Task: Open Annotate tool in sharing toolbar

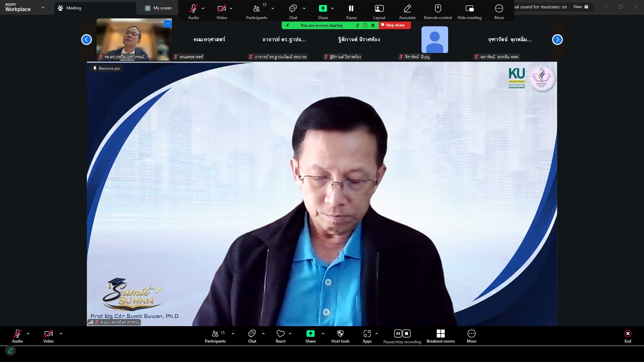Action: click(407, 9)
